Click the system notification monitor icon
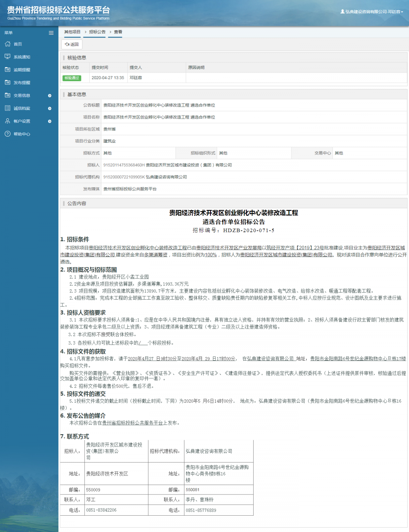The width and height of the screenshot is (409, 532). coord(7,57)
